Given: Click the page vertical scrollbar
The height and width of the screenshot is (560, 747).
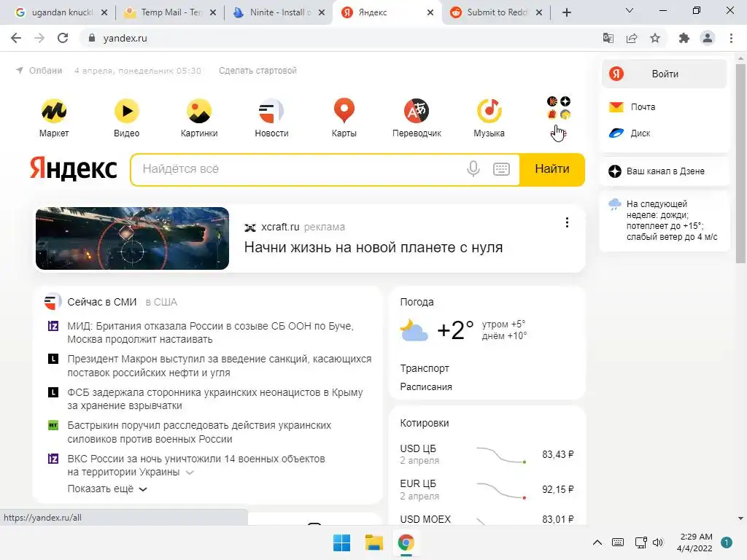Looking at the screenshot, I should coord(740,164).
